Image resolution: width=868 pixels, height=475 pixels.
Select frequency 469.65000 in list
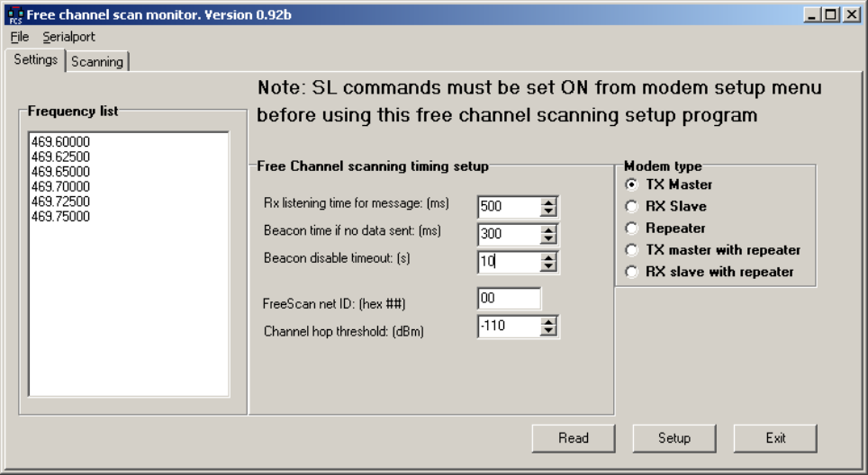129,172
